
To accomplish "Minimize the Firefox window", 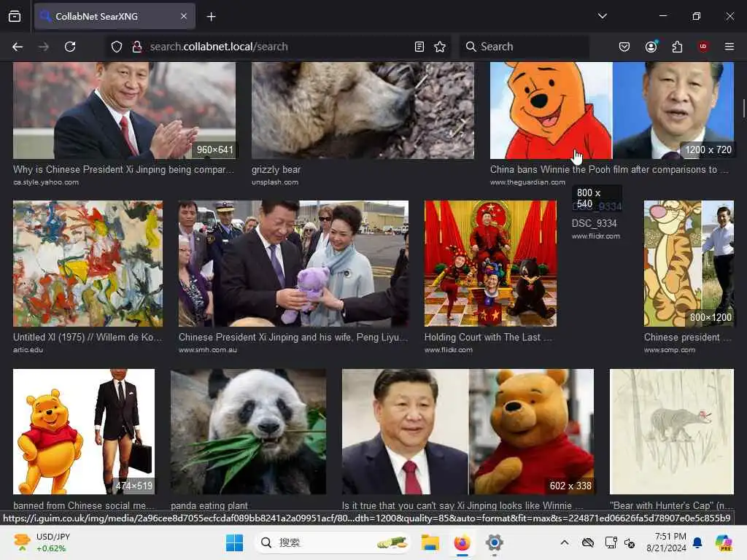I will 662,16.
